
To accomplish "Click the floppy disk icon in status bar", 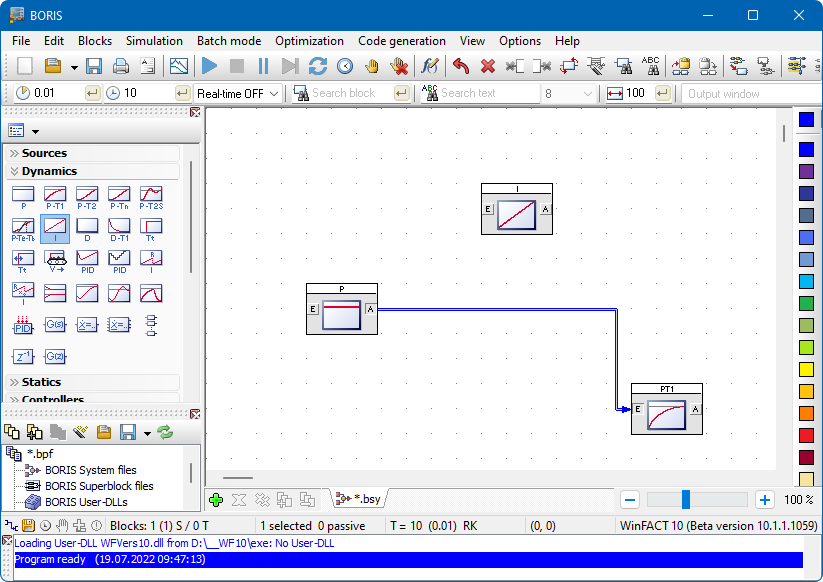I will click(x=28, y=525).
